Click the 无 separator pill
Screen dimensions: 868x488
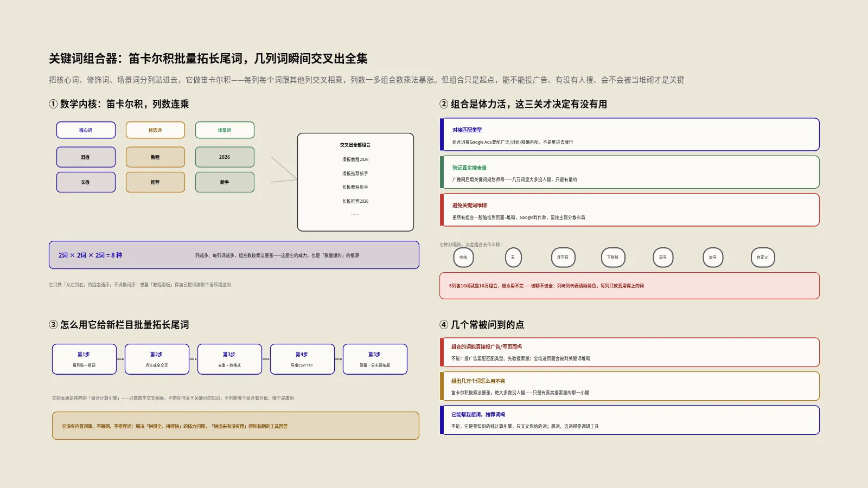point(513,258)
